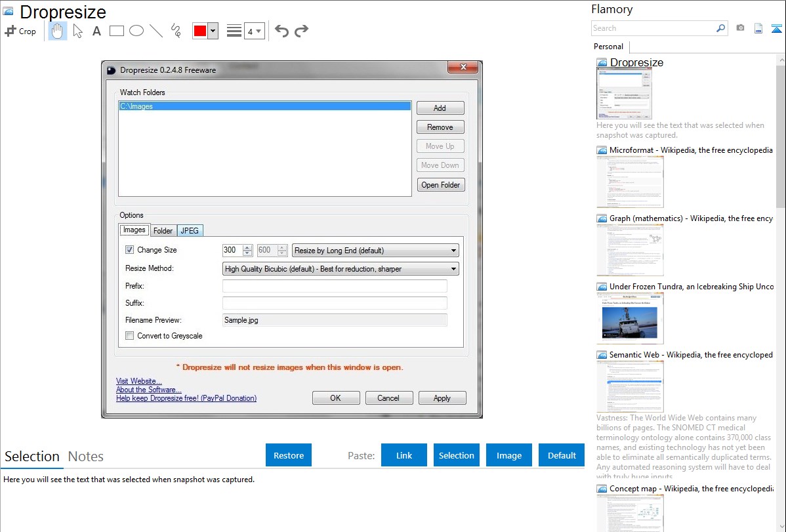786x532 pixels.
Task: Click the line thickness icon
Action: pyautogui.click(x=234, y=31)
